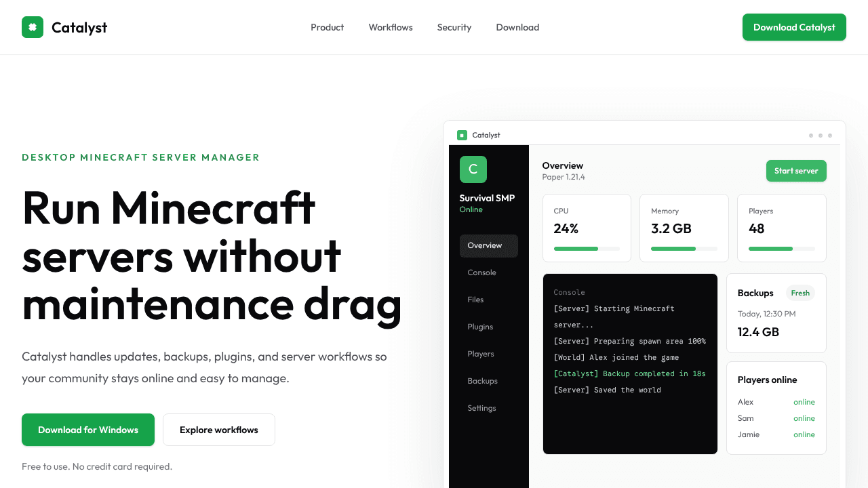
Task: Go to the Security nav link
Action: tap(454, 27)
